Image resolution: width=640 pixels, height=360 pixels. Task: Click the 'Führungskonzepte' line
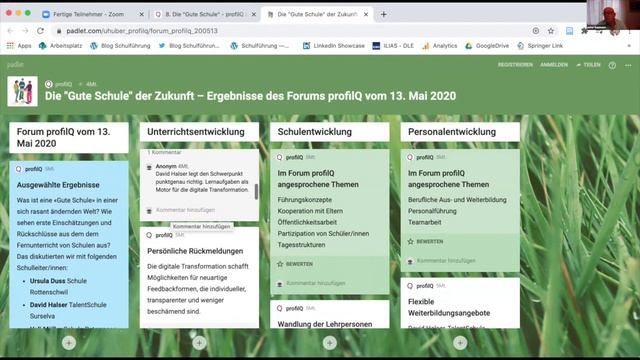[304, 200]
